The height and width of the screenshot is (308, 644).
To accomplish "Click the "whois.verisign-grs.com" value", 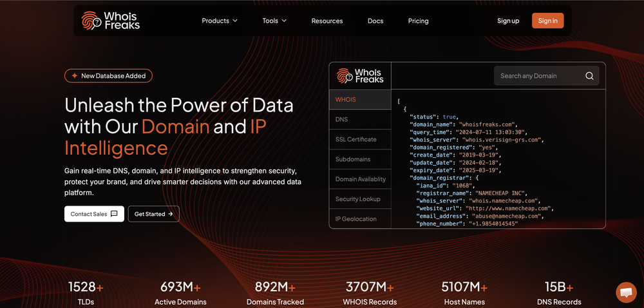I will coord(502,140).
